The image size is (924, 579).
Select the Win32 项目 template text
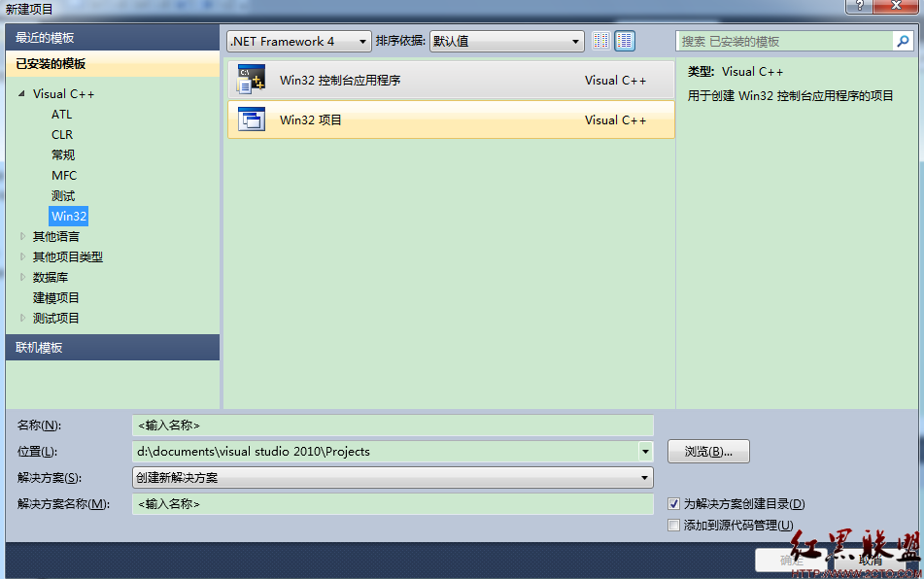point(311,119)
